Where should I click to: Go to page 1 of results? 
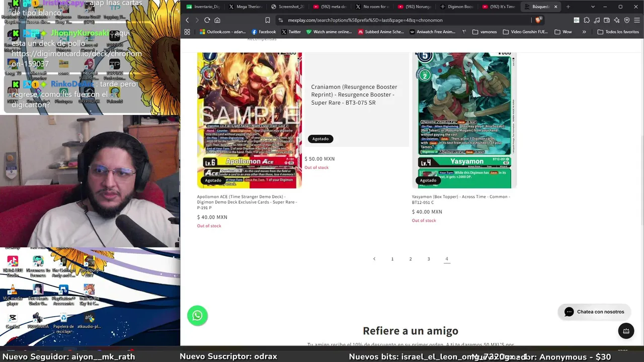pyautogui.click(x=392, y=259)
